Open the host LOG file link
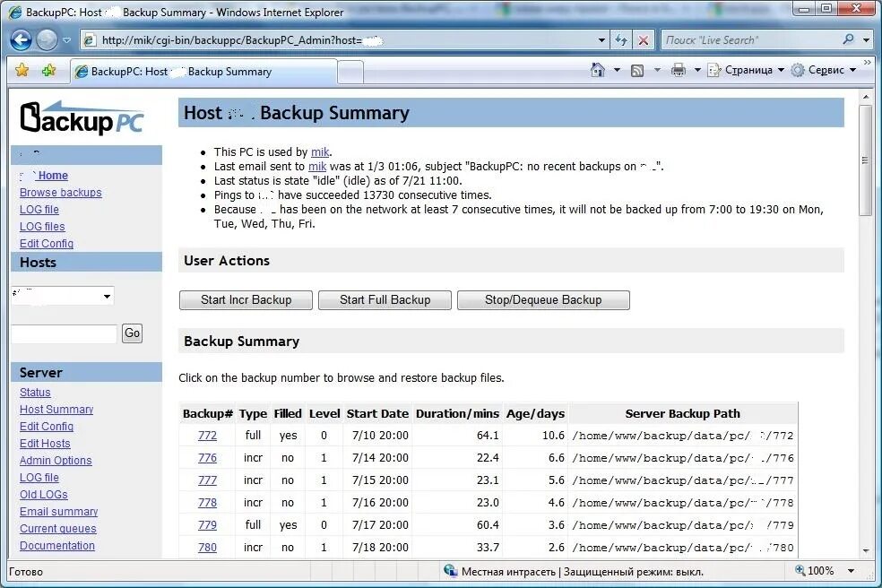Viewport: 882px width, 588px height. [x=39, y=210]
